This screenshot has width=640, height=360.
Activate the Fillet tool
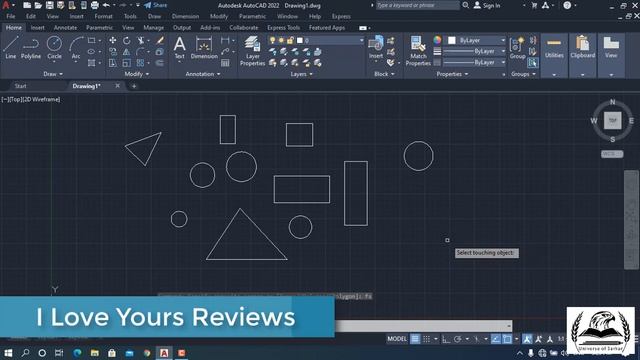[141, 52]
